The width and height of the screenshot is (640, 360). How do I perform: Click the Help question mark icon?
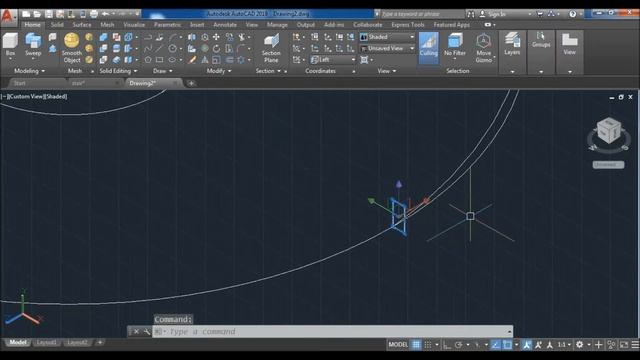click(x=572, y=14)
